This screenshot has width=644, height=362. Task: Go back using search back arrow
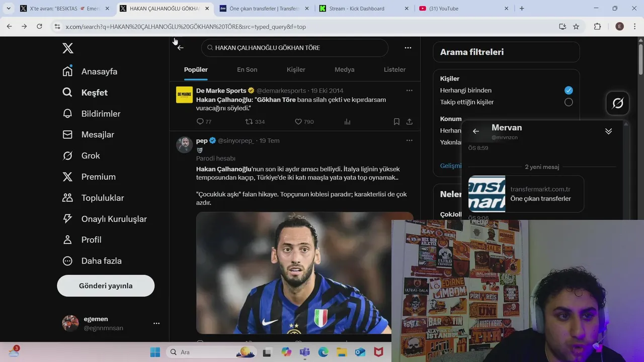click(181, 48)
